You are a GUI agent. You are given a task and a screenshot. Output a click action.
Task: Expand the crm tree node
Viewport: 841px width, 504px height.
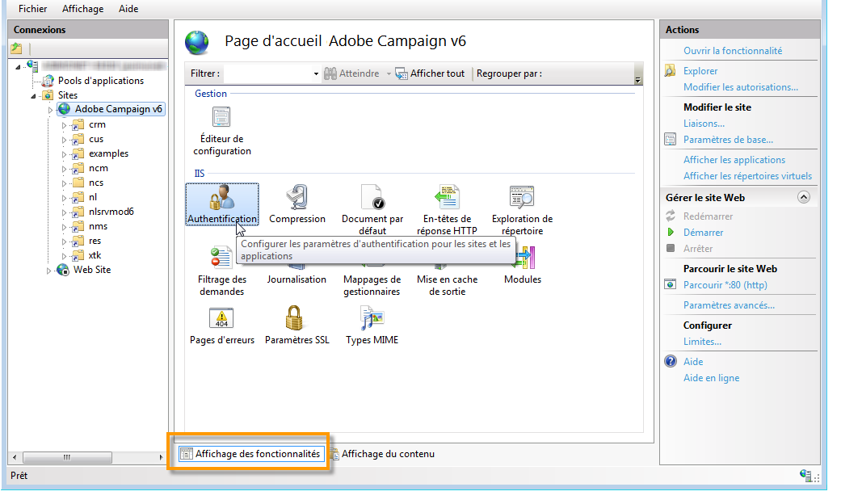pos(65,125)
